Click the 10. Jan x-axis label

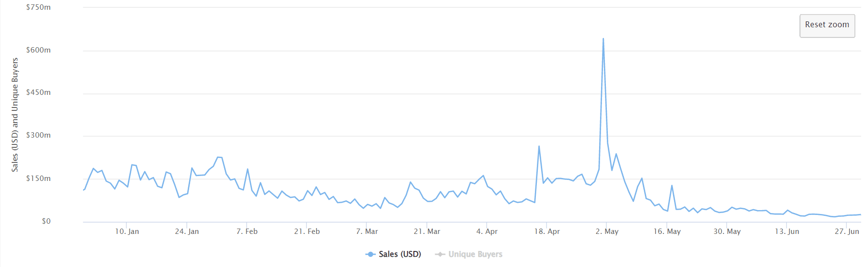127,231
